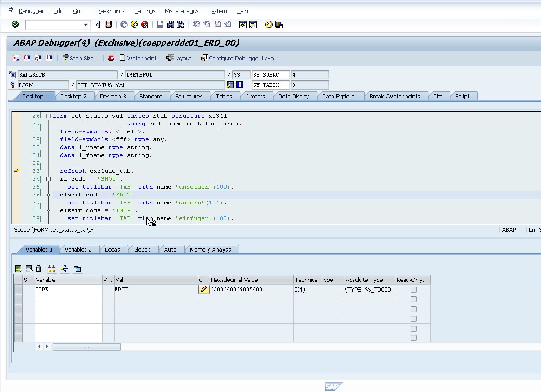Viewport: 541px width, 392px height.
Task: Click the Print icon in the toolbar
Action: tap(160, 25)
